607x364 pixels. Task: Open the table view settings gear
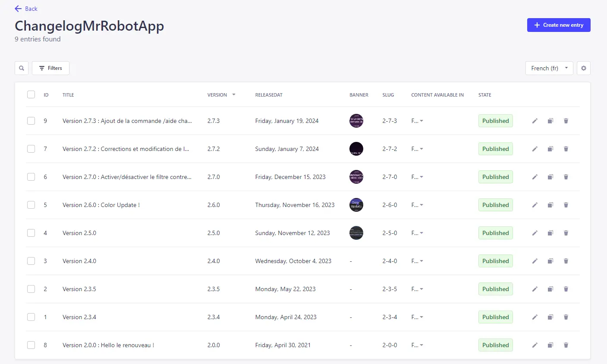pos(583,68)
